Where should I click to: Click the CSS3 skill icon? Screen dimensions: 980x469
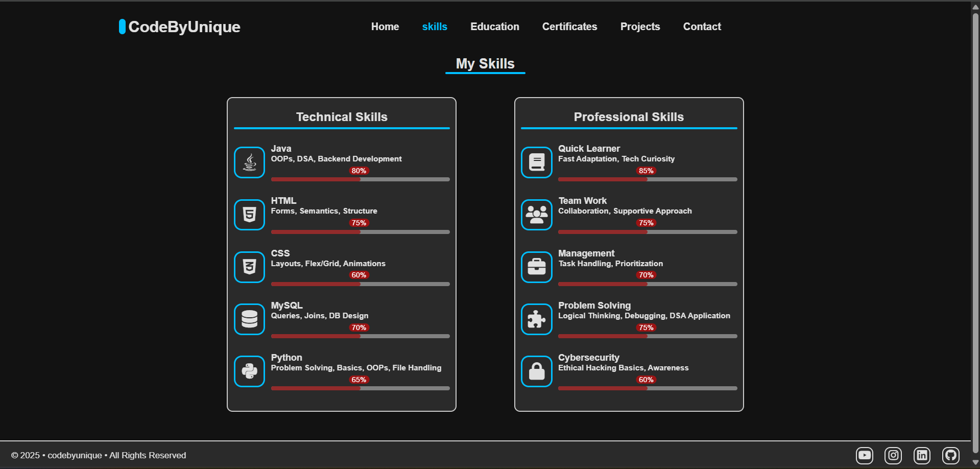coord(249,267)
